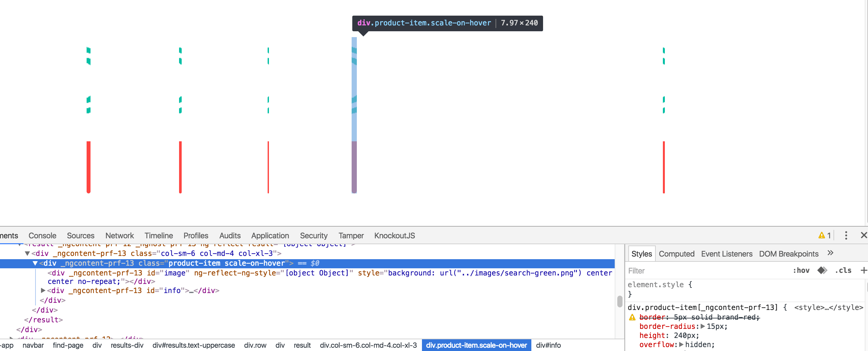Image resolution: width=868 pixels, height=351 pixels.
Task: Switch to the Console panel
Action: click(42, 235)
